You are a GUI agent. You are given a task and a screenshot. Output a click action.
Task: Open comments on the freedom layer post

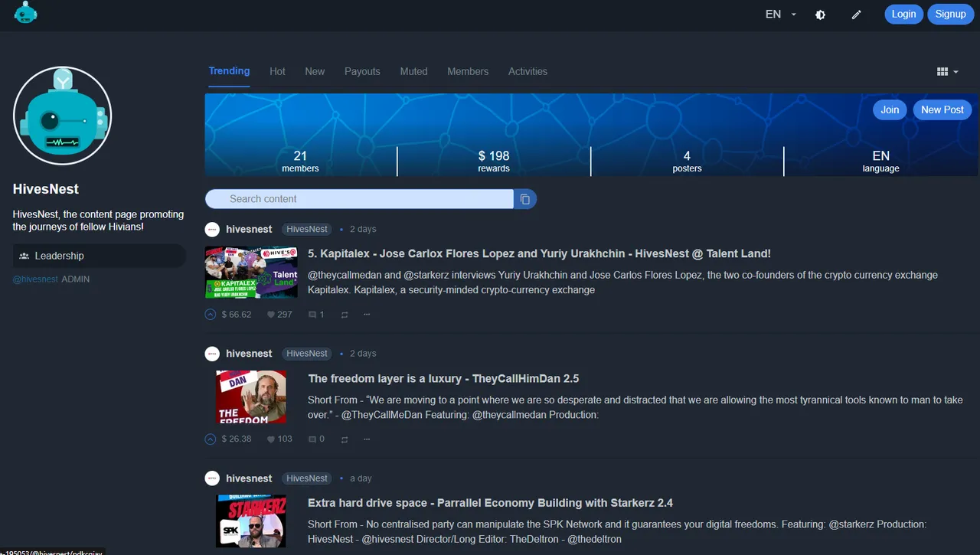coord(316,439)
